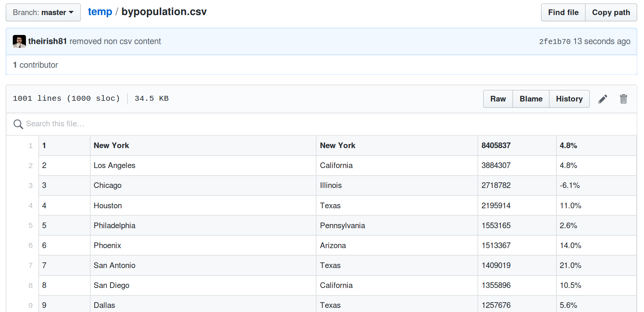
Task: Open theirish81 user profile link
Action: pos(47,41)
